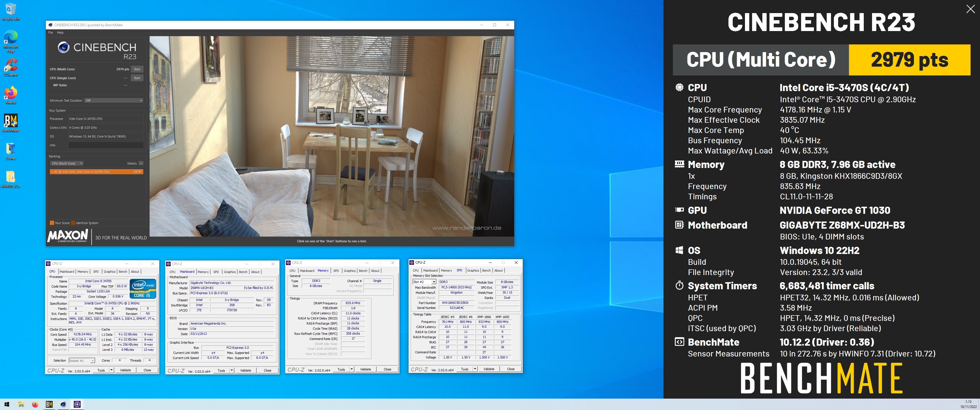Open the Tools dropdown arrow in the CPU-Z Mainboard window
Image resolution: width=980 pixels, height=410 pixels.
click(232, 370)
